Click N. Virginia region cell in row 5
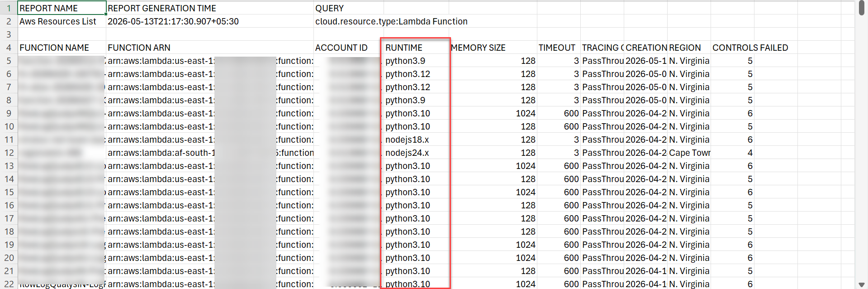Image resolution: width=868 pixels, height=289 pixels. point(689,61)
